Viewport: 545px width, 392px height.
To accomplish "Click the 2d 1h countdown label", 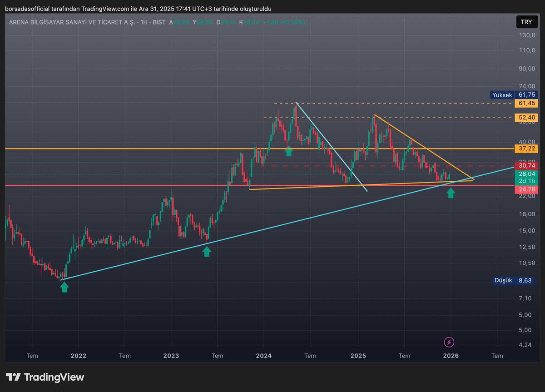I will pyautogui.click(x=527, y=181).
